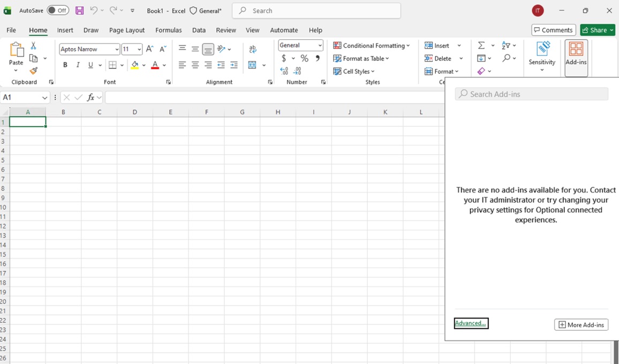Apply Percent Style format

pyautogui.click(x=304, y=58)
